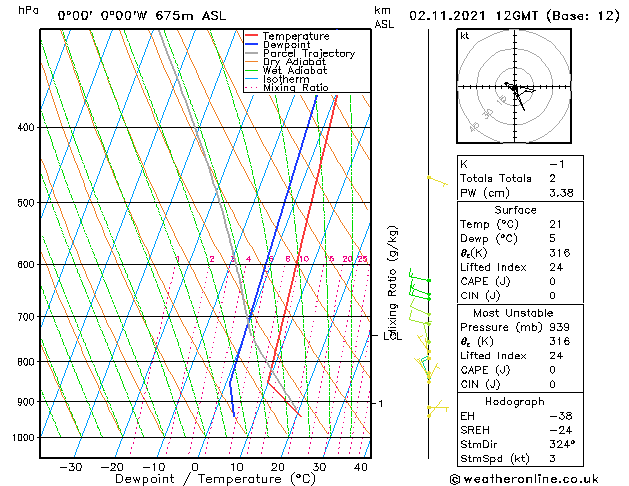Click the Mixing Ratio legend entry

[x=287, y=87]
